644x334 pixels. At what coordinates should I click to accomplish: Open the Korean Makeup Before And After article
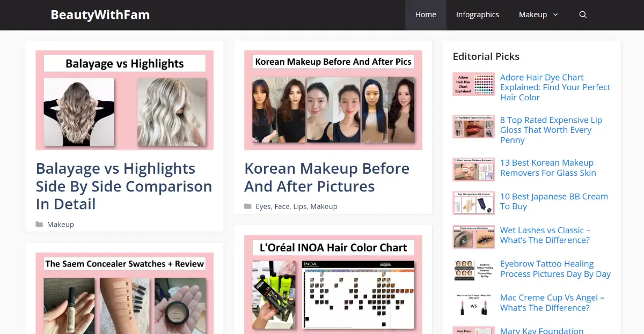point(327,177)
